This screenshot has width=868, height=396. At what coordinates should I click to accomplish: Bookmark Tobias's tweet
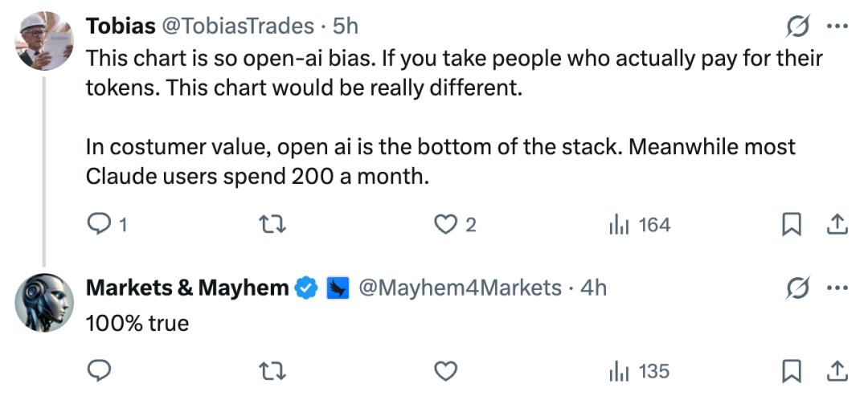(791, 225)
